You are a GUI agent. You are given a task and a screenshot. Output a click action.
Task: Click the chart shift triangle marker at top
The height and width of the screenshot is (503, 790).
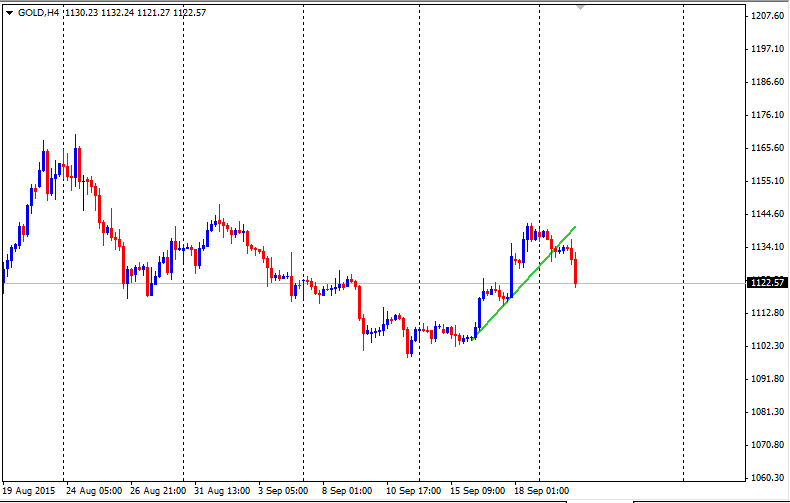pos(580,8)
